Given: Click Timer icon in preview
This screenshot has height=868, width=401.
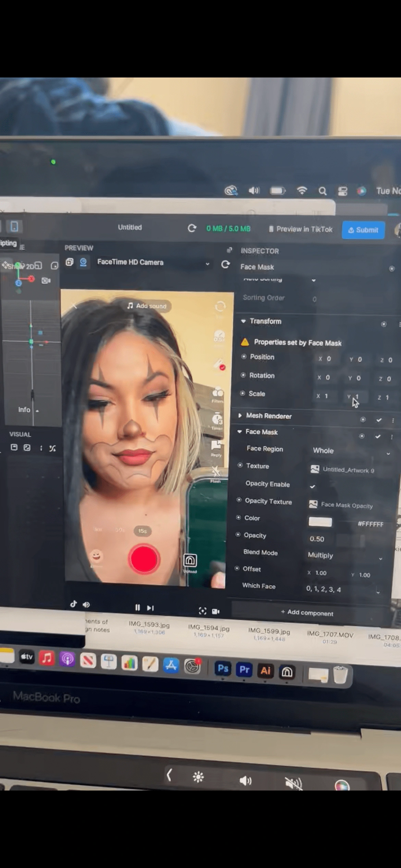Looking at the screenshot, I should [x=217, y=421].
